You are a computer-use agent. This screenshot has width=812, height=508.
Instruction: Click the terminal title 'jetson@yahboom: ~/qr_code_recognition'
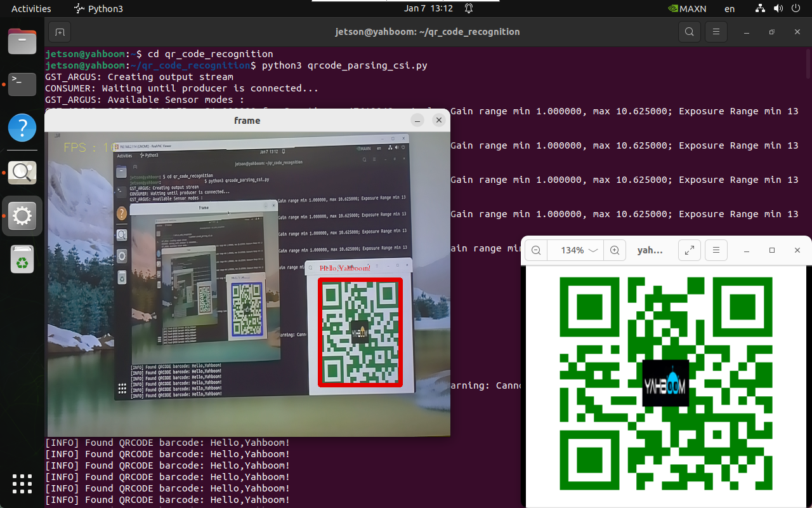pos(428,32)
